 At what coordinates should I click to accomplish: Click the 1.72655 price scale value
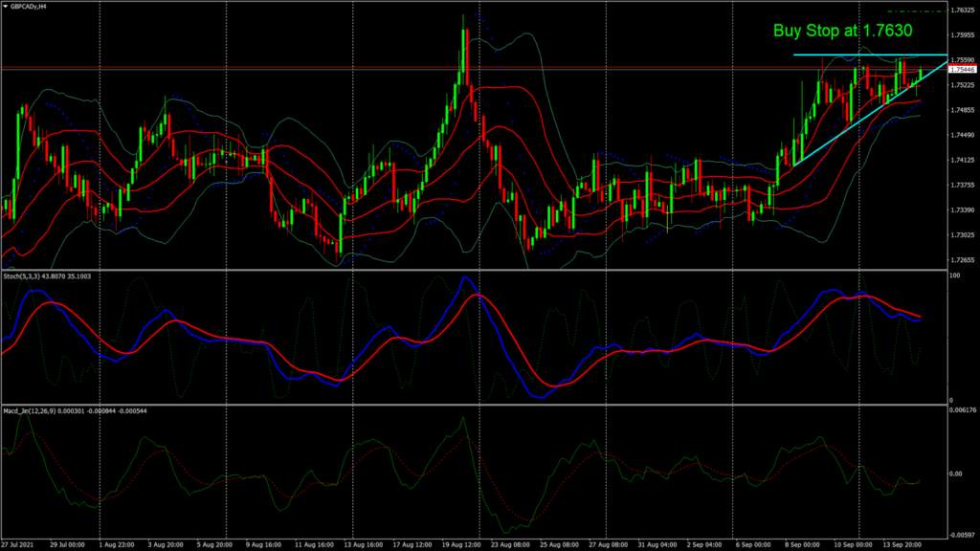963,260
